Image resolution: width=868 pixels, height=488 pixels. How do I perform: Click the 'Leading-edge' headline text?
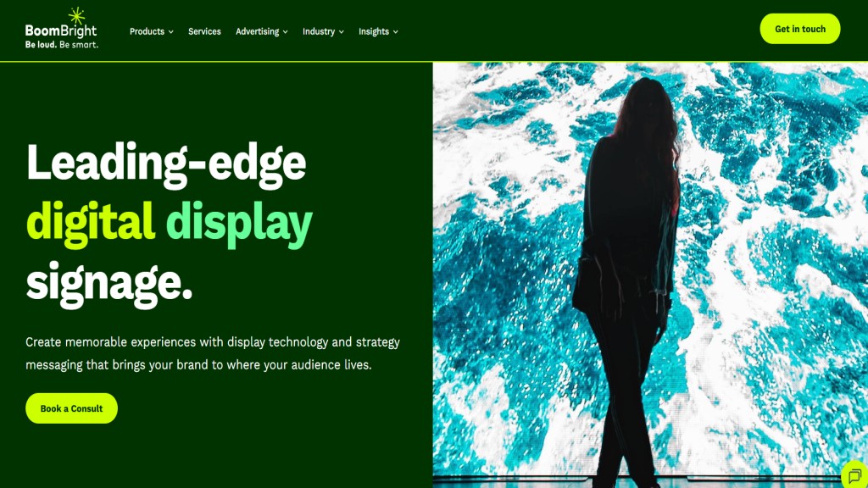166,164
